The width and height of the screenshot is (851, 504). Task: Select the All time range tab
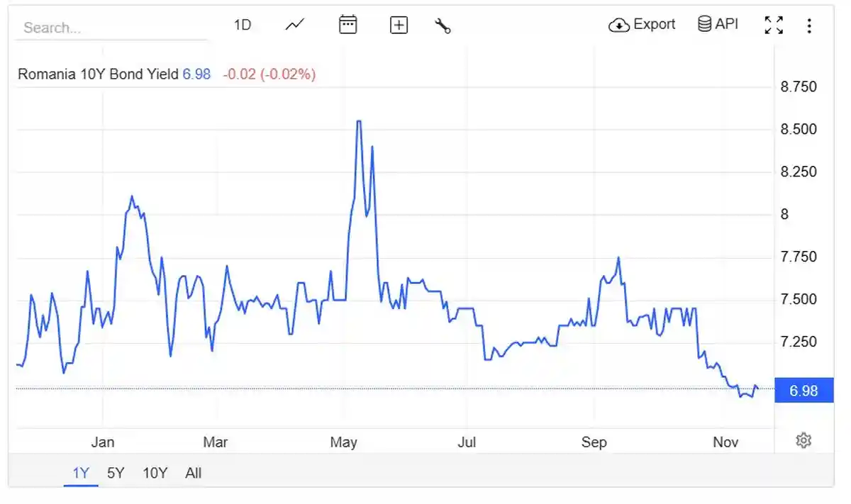point(193,473)
